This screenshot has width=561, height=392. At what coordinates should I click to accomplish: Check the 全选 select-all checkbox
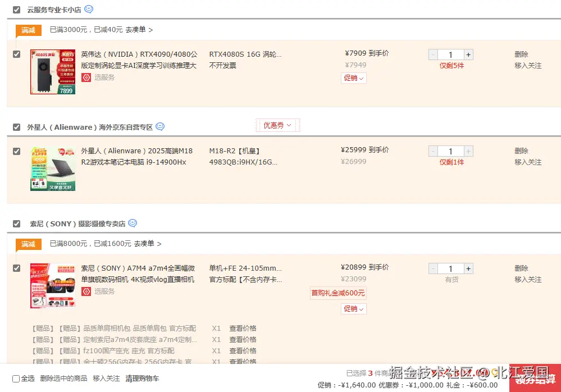point(16,379)
